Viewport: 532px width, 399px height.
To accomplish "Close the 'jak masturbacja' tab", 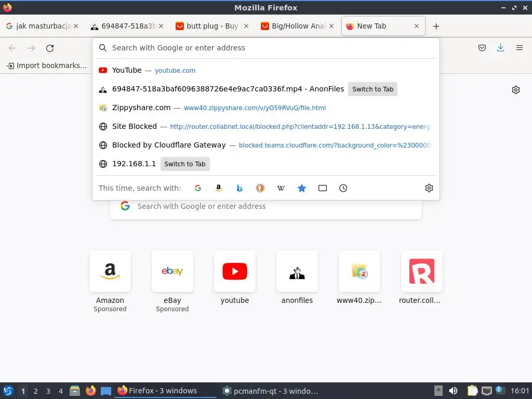I will coord(76,26).
